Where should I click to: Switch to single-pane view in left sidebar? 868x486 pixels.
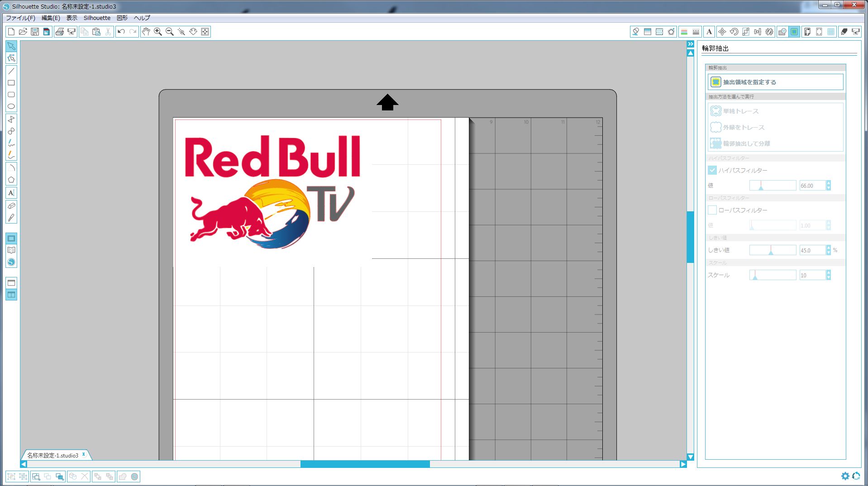[11, 283]
